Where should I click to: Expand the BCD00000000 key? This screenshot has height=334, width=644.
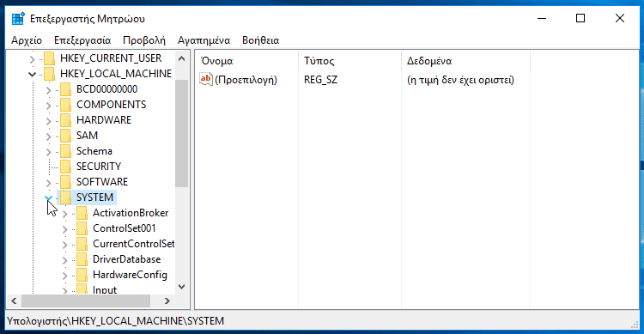(48, 90)
